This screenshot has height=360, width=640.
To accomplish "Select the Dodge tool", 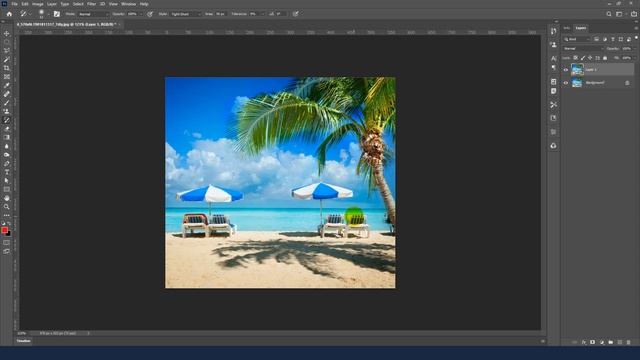I will (7, 155).
